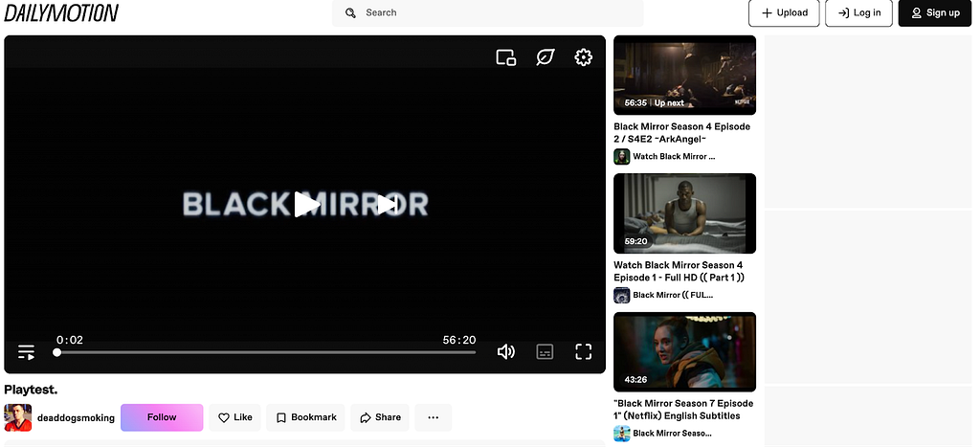980x447 pixels.
Task: Click the search magnifier icon
Action: tap(350, 12)
